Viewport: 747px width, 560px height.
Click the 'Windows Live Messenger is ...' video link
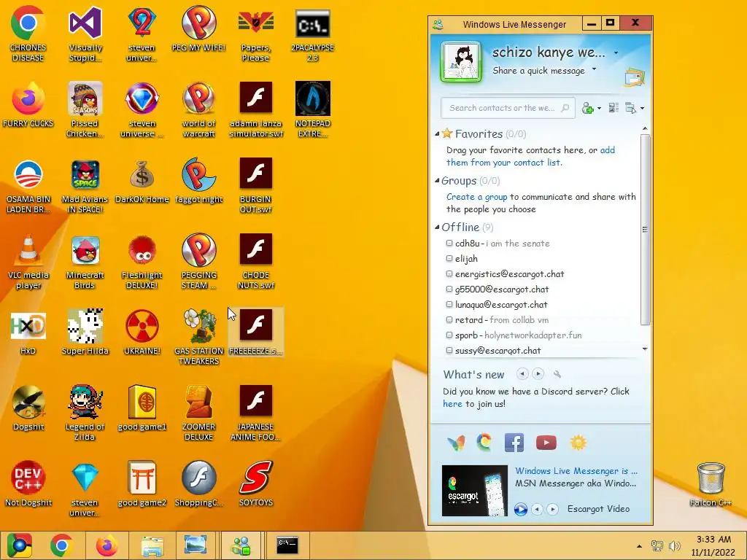tap(576, 471)
